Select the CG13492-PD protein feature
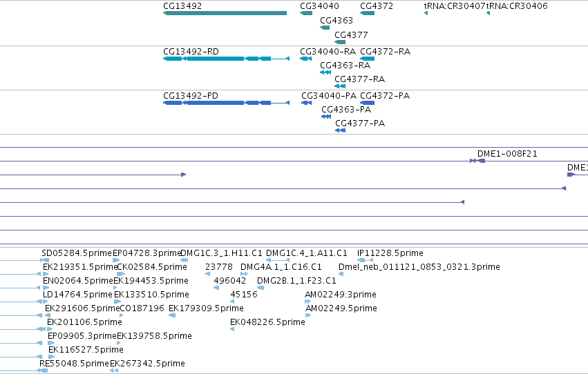 click(226, 103)
